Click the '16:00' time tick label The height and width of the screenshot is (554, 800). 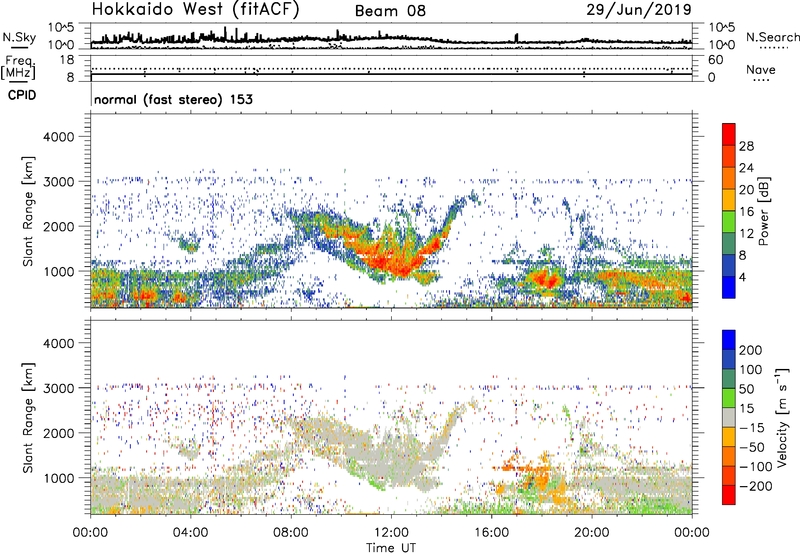[x=491, y=533]
